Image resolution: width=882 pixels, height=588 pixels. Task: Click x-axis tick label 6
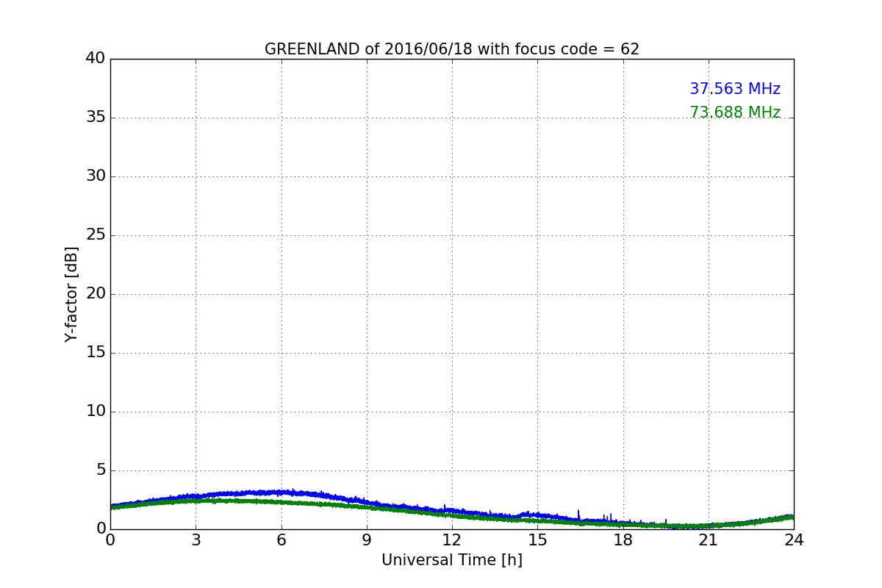tap(281, 539)
